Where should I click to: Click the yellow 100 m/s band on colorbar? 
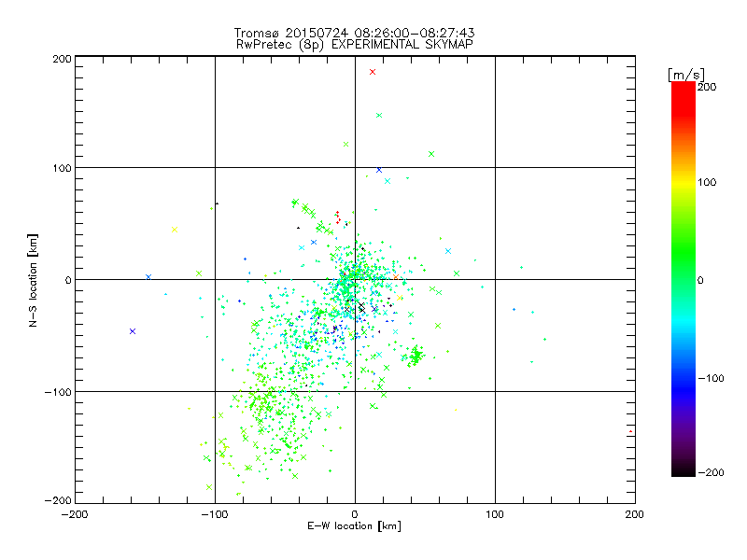click(x=684, y=183)
